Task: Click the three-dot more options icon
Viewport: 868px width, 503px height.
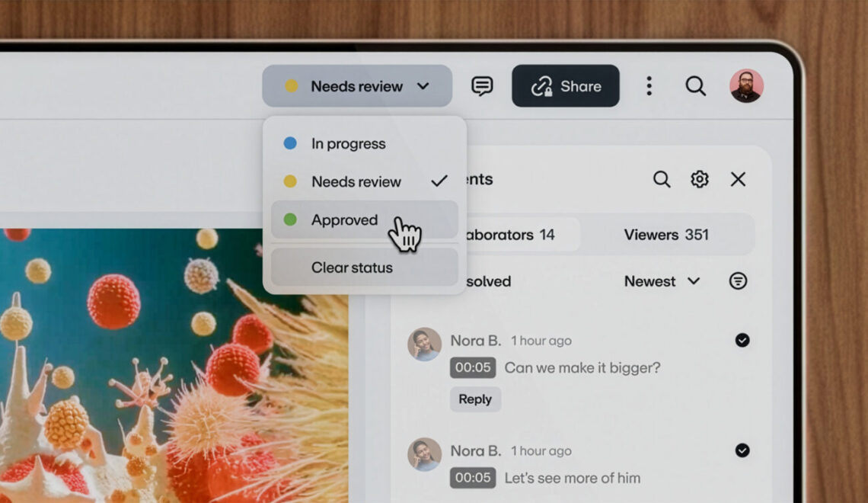Action: coord(649,86)
